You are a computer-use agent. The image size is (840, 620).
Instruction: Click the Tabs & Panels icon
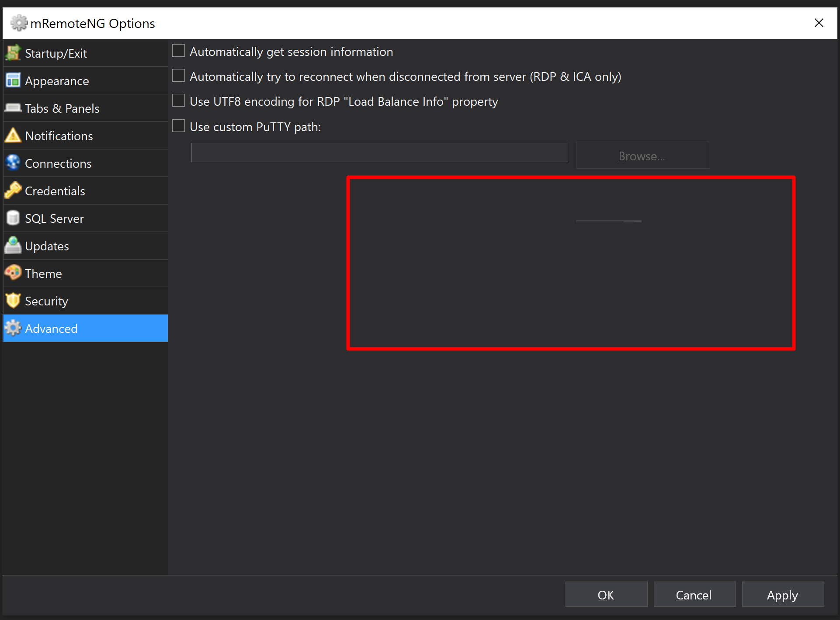(x=13, y=108)
